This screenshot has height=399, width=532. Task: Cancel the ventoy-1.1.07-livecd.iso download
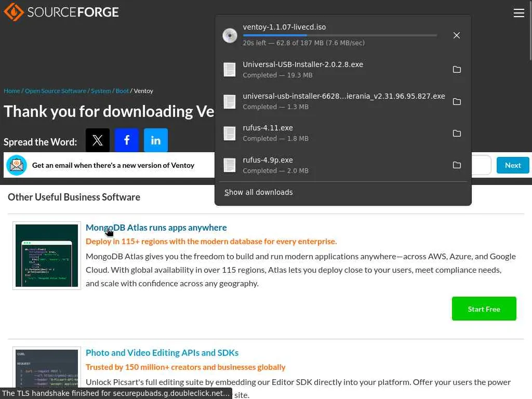(x=457, y=35)
